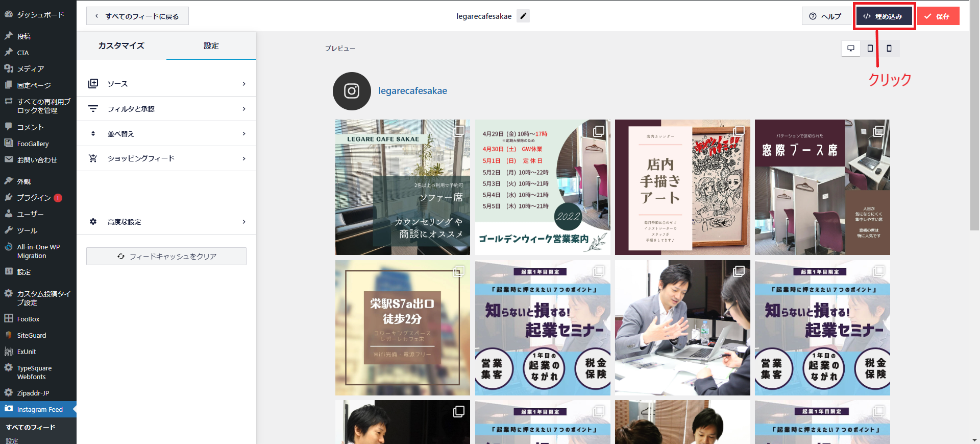980x444 pixels.
Task: Open the カスタマイズ tab
Action: click(121, 45)
